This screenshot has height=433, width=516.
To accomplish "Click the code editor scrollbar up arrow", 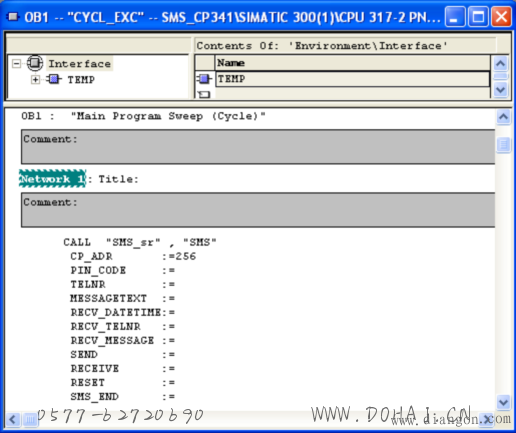I will (503, 117).
